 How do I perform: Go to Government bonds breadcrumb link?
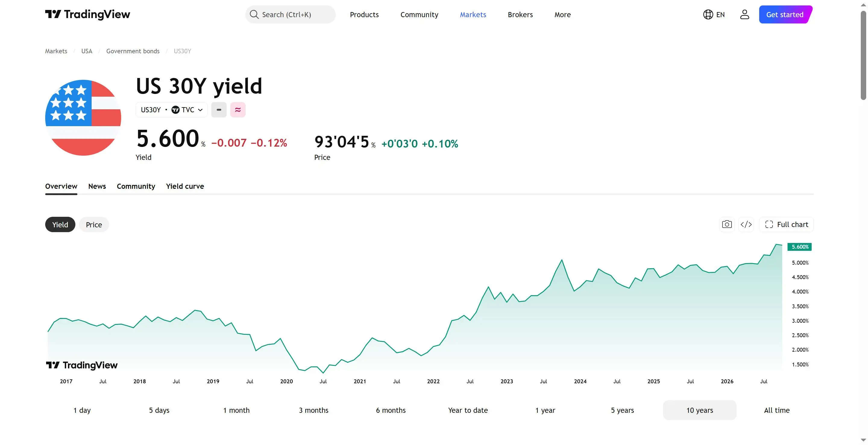[133, 51]
